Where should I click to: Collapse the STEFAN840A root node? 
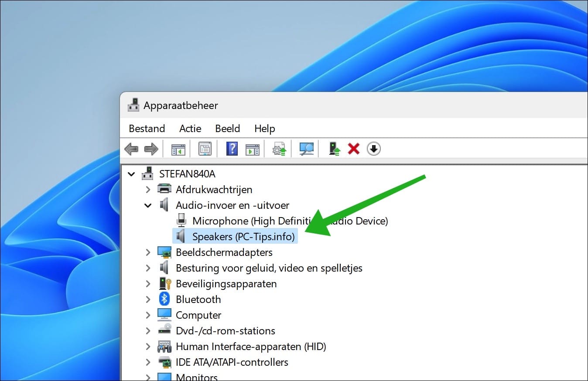131,173
